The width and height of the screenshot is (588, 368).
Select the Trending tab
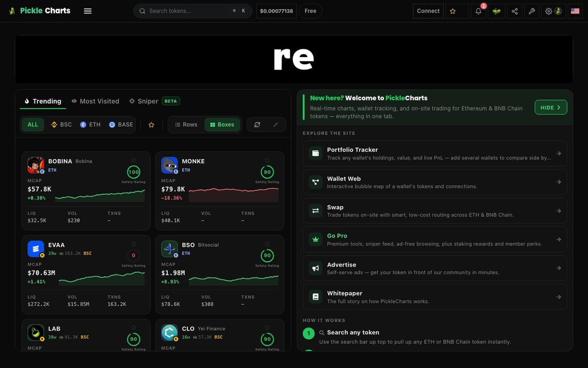coord(42,101)
